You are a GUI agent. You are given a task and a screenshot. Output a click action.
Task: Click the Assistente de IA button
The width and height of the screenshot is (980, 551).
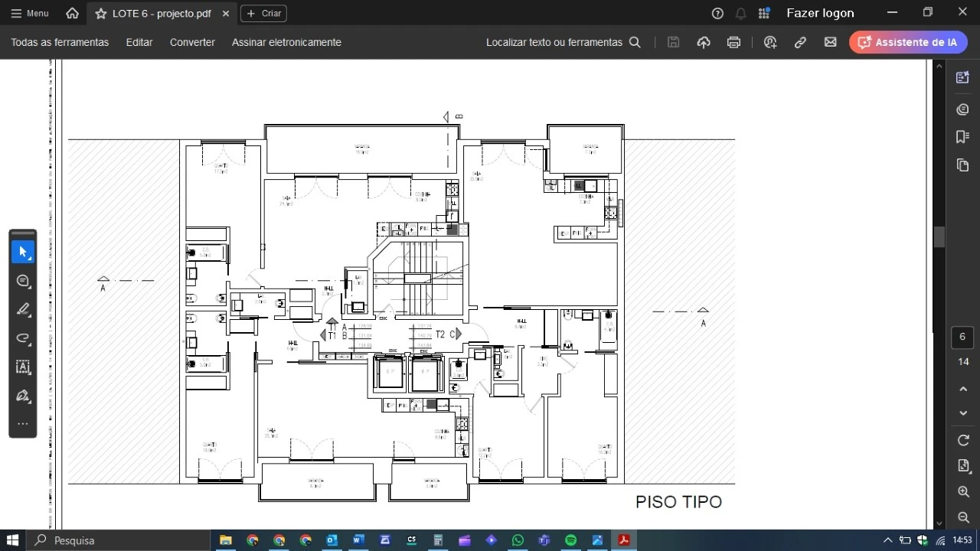(908, 42)
